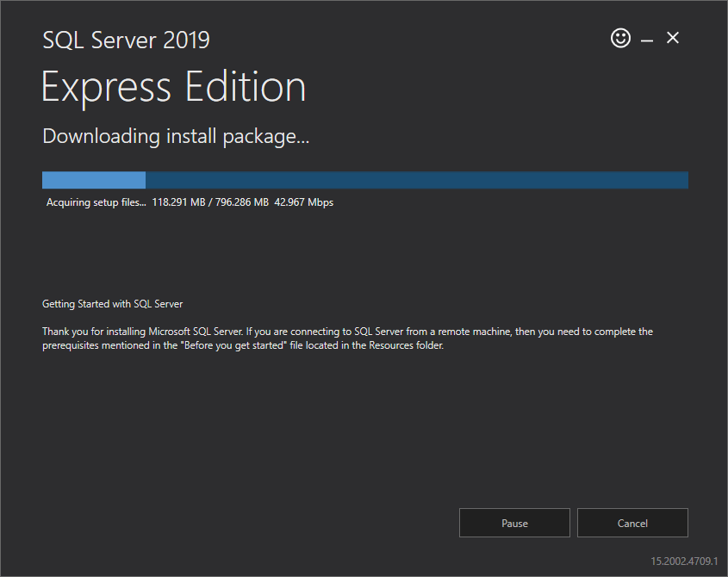Screen dimensions: 728x577
Task: Cancel the SQL Server installation
Action: [632, 523]
